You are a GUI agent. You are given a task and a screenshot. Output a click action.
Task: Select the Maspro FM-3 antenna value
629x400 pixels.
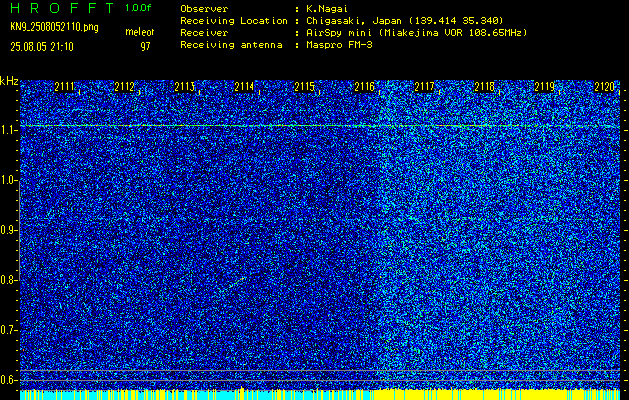coord(339,45)
